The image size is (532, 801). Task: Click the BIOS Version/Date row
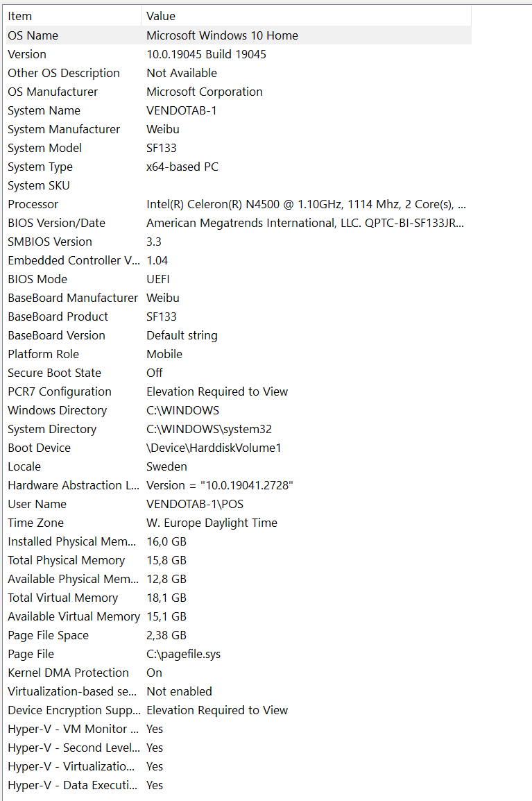pyautogui.click(x=57, y=223)
